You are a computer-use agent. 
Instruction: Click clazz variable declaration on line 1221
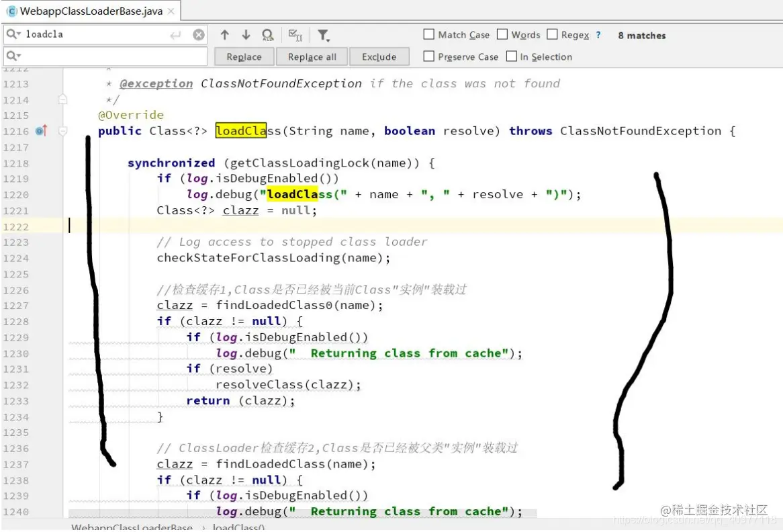pos(240,210)
